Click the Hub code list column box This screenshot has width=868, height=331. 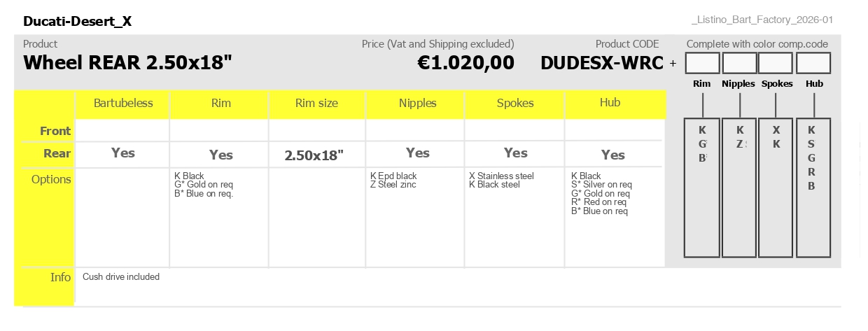pos(813,188)
